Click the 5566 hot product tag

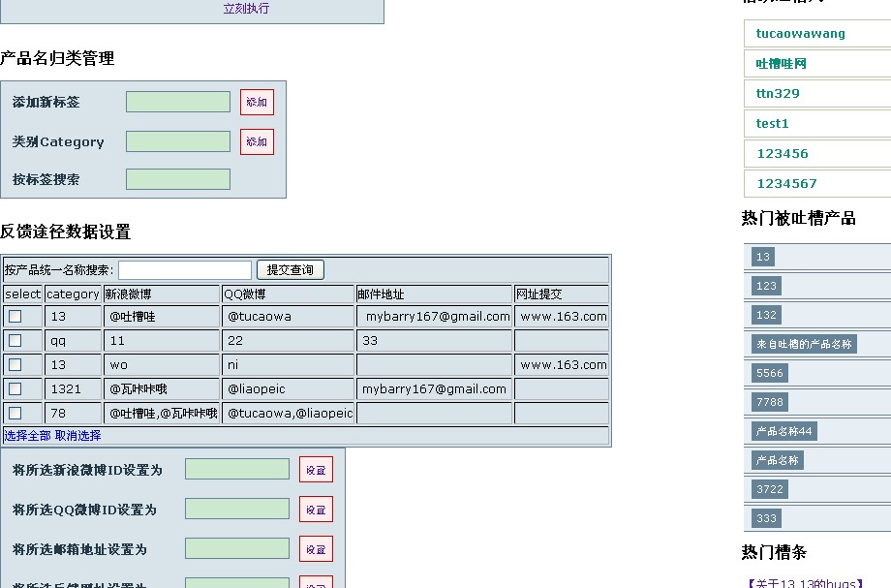point(770,373)
